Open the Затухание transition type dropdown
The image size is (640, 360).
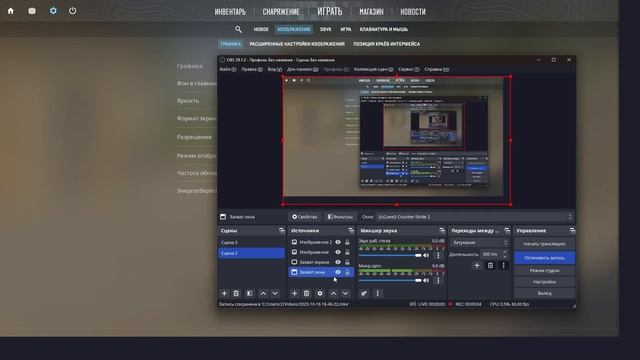coord(480,242)
